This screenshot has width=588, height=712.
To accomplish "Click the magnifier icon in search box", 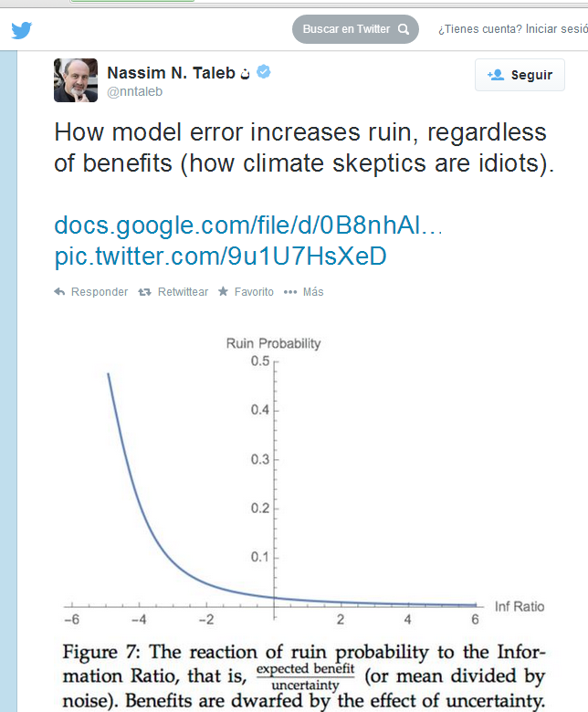I will coord(404,29).
